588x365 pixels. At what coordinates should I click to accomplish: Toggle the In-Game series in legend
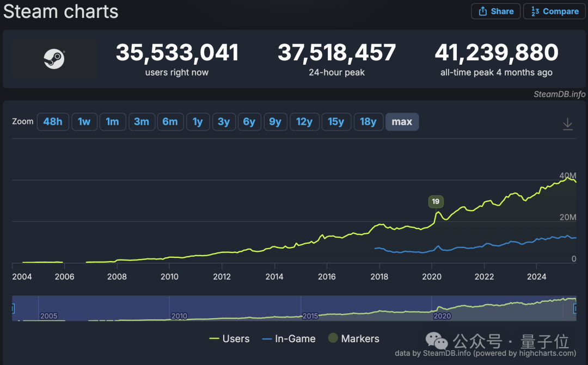click(x=289, y=339)
